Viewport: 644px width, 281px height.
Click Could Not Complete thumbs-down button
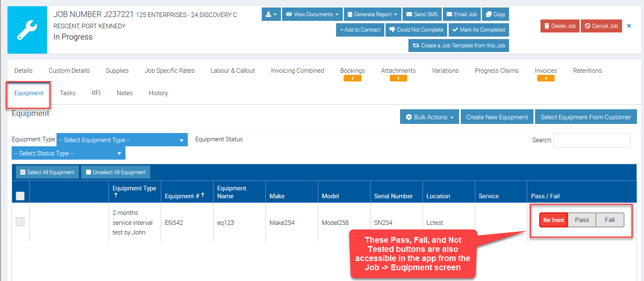pyautogui.click(x=417, y=30)
